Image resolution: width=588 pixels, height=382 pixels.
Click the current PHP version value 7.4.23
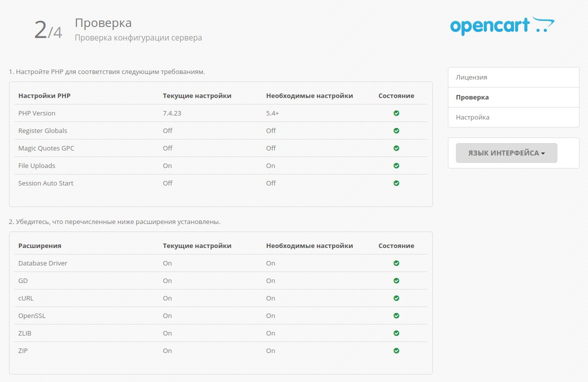172,113
